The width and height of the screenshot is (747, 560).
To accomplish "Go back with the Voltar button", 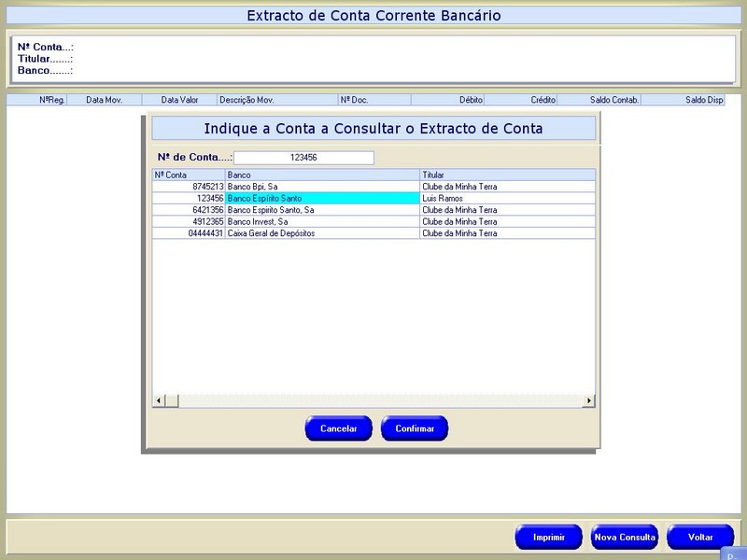I will [700, 538].
